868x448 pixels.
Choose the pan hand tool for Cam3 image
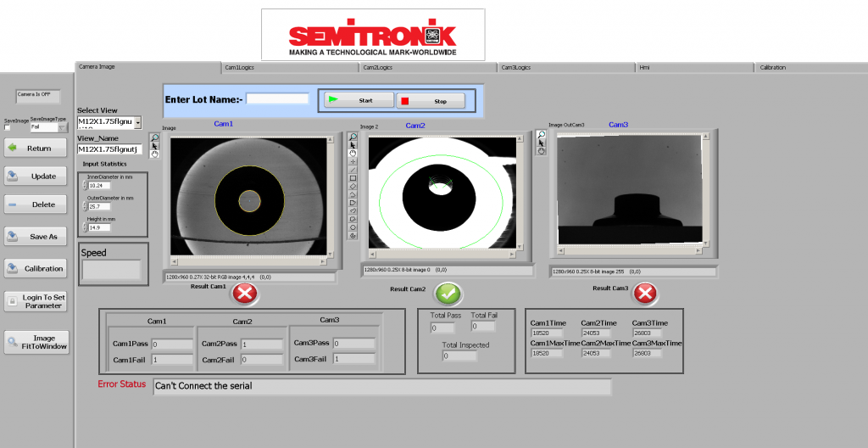click(x=541, y=151)
